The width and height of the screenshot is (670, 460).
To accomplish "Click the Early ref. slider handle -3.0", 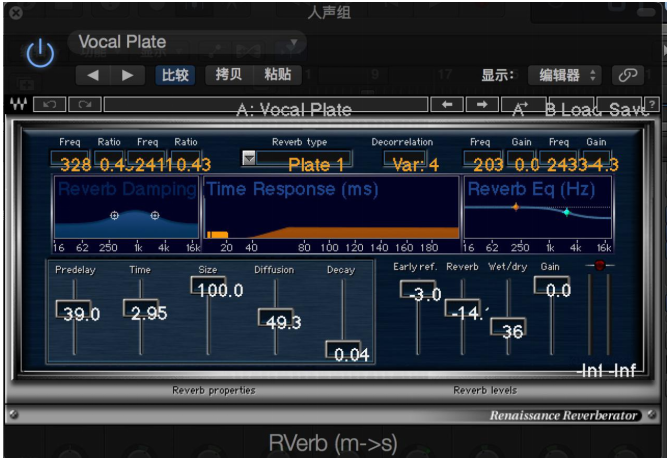I will (x=419, y=290).
